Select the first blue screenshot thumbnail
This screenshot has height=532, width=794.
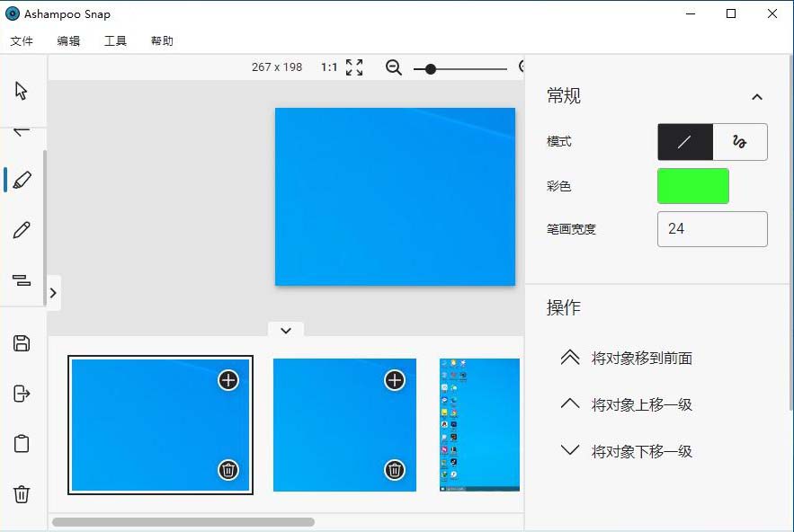(x=161, y=425)
